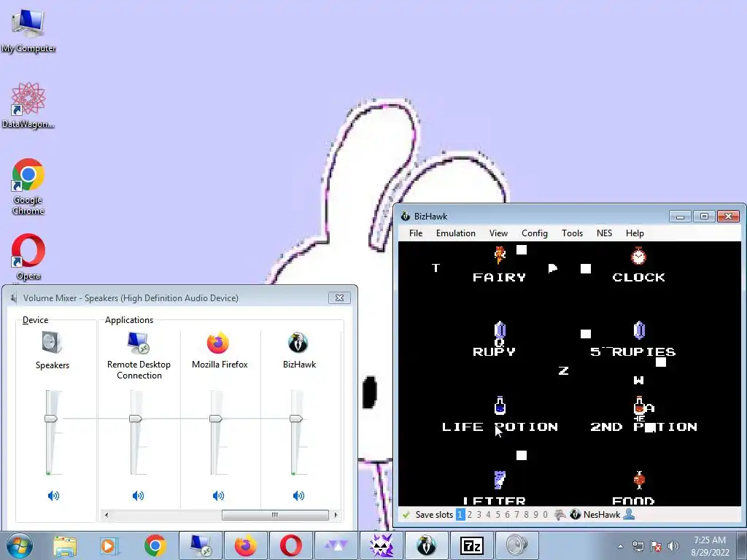Click the BizHawk eagle icon in Volume Mixer

pos(298,343)
